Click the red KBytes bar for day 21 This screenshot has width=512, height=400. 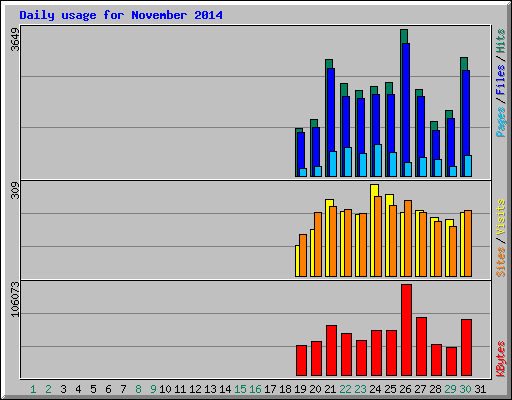(x=331, y=351)
